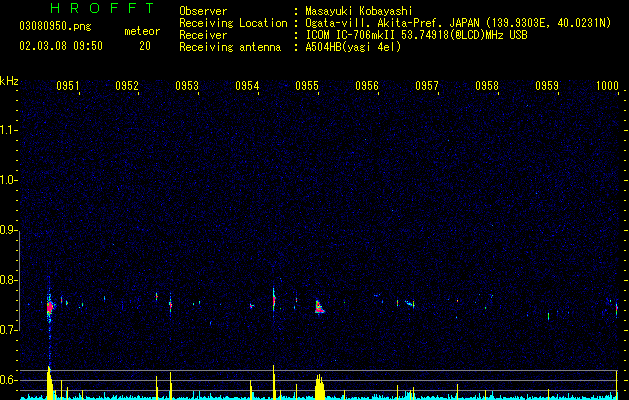Click the 0.8 kHz axis label
The height and width of the screenshot is (400, 629).
tap(9, 280)
